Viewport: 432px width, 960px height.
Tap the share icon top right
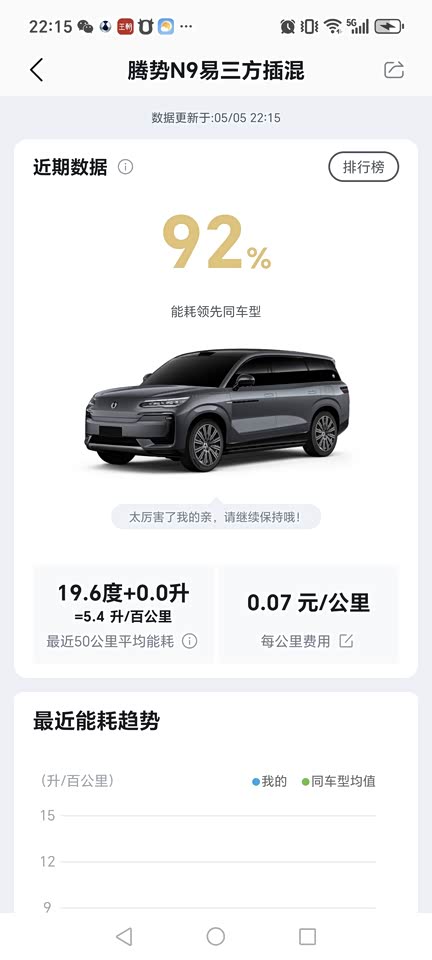pyautogui.click(x=393, y=70)
